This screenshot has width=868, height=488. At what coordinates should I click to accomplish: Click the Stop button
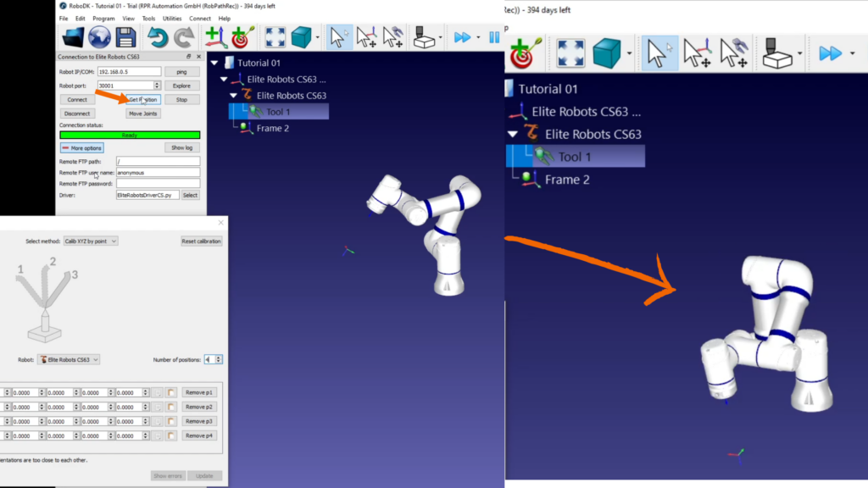point(181,100)
